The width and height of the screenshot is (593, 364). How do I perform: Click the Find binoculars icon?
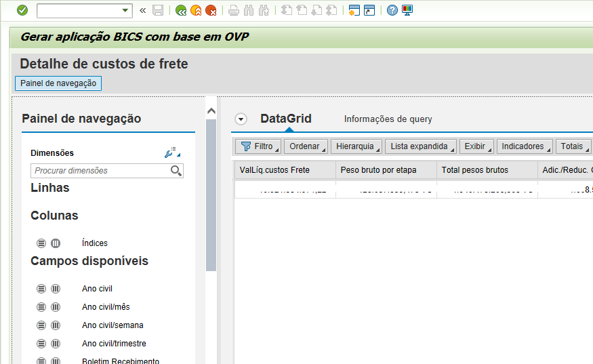249,10
